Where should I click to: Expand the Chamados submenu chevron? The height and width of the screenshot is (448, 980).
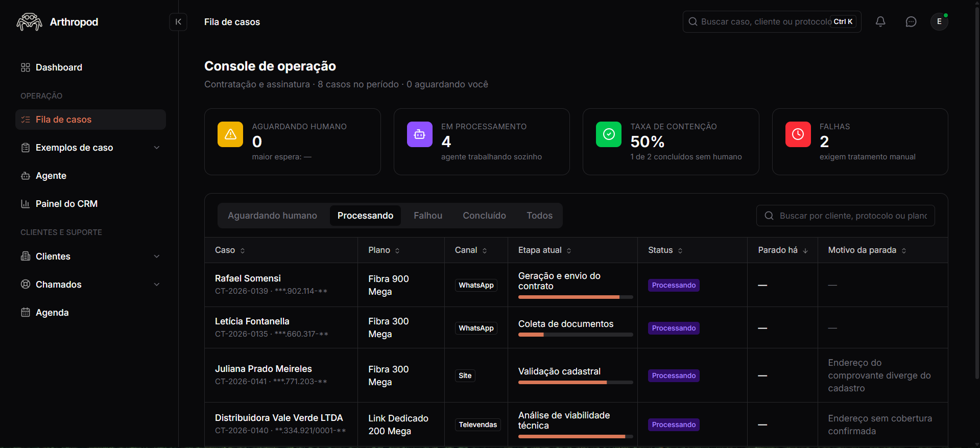click(157, 285)
